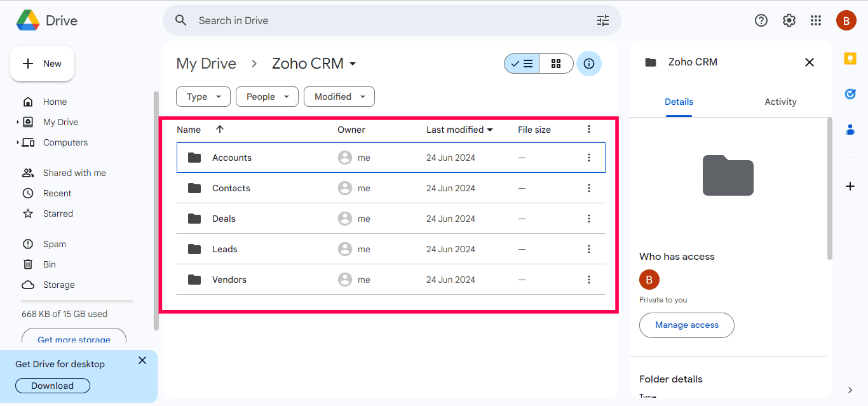The height and width of the screenshot is (406, 868).
Task: Click the Vendors folder icon
Action: (x=194, y=280)
